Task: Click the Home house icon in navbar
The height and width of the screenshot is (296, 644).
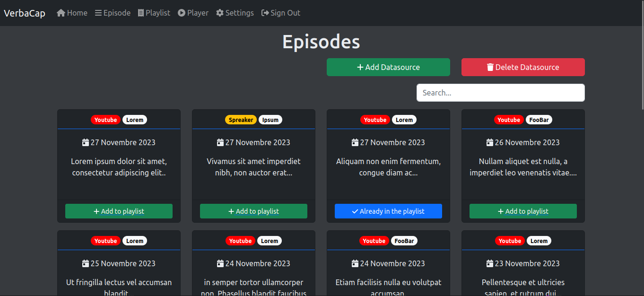Action: pos(61,13)
